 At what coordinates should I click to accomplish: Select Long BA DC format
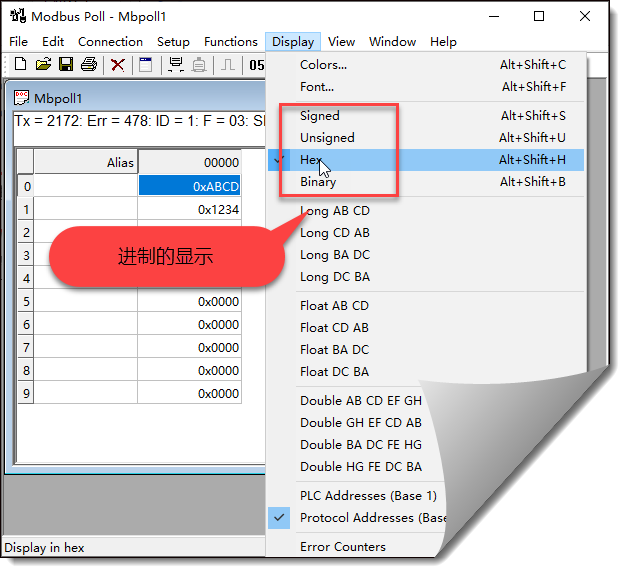pos(426,255)
